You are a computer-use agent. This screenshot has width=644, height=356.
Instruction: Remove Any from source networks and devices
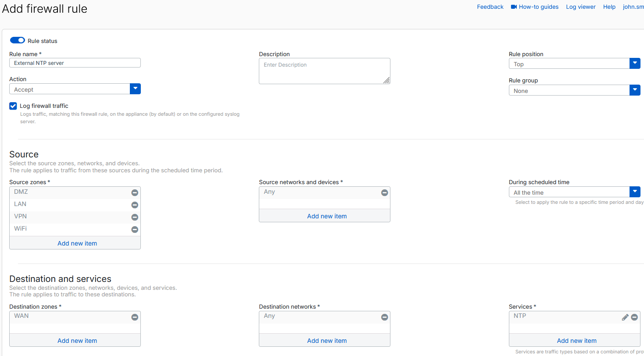(384, 193)
